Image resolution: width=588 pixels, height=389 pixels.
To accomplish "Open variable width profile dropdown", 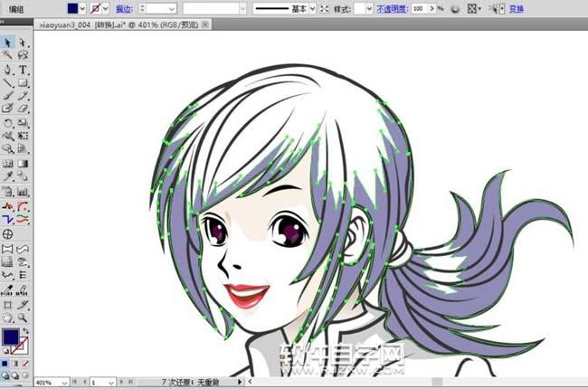I will tap(242, 9).
